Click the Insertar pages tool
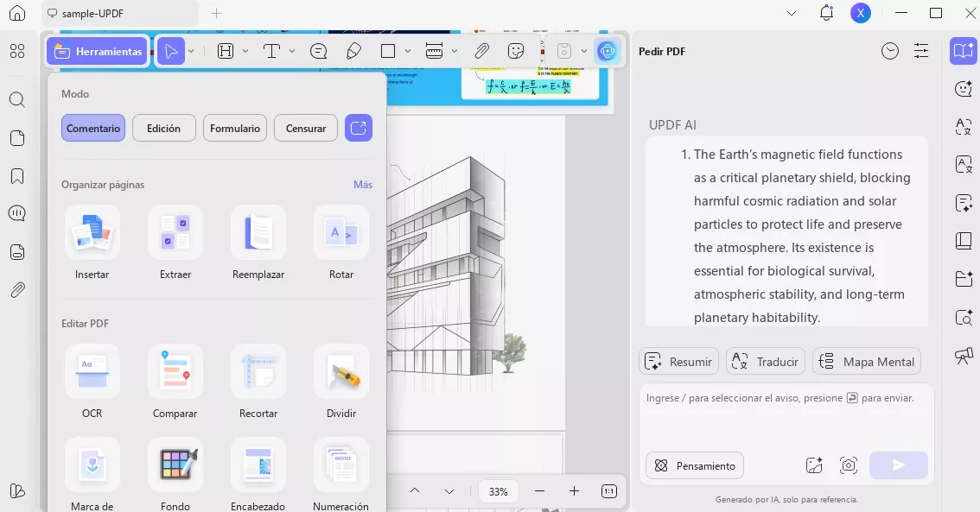Image resolution: width=980 pixels, height=512 pixels. pyautogui.click(x=92, y=243)
